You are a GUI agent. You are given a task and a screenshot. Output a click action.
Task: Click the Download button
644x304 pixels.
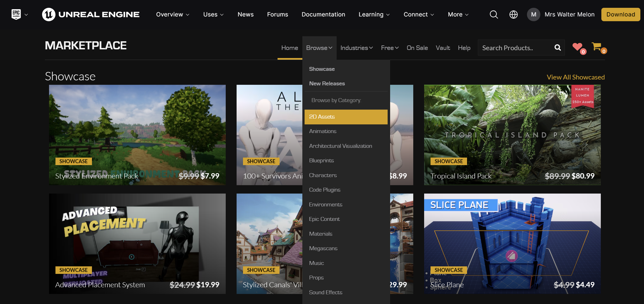(x=621, y=15)
